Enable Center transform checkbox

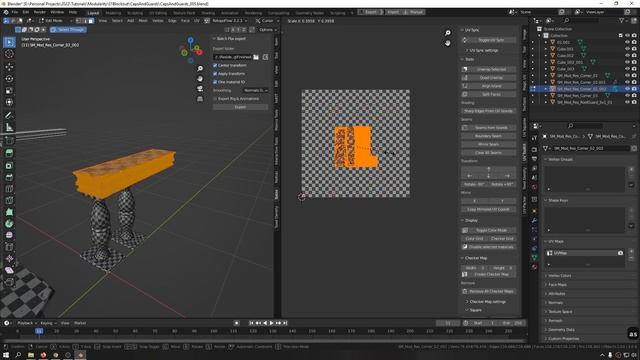point(215,65)
